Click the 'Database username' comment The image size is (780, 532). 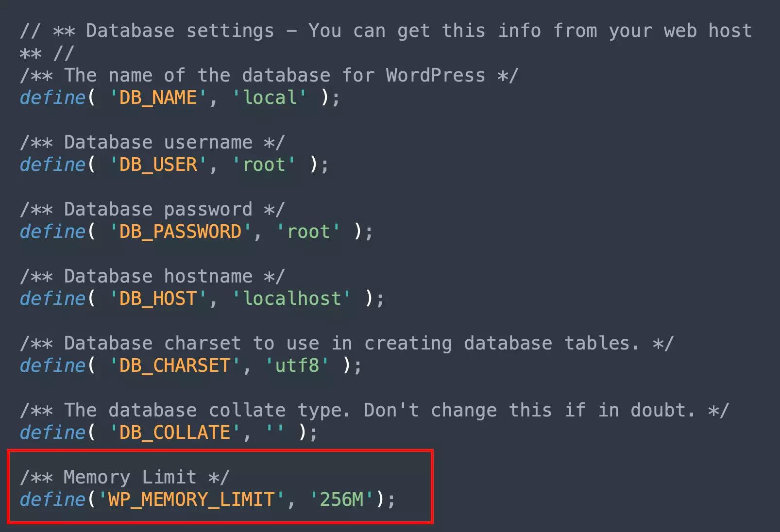point(152,142)
